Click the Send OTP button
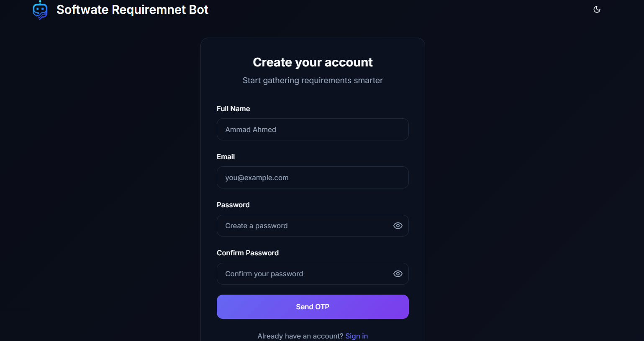Image resolution: width=644 pixels, height=341 pixels. 313,306
